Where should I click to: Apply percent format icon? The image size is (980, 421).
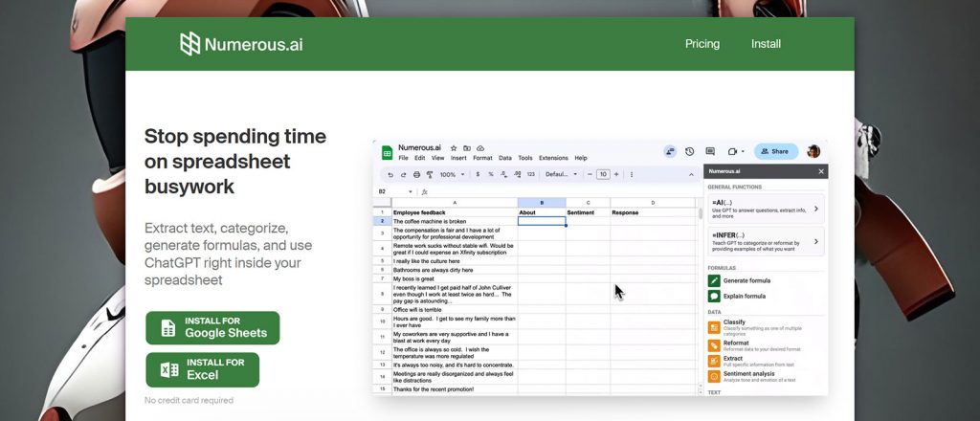pyautogui.click(x=491, y=175)
